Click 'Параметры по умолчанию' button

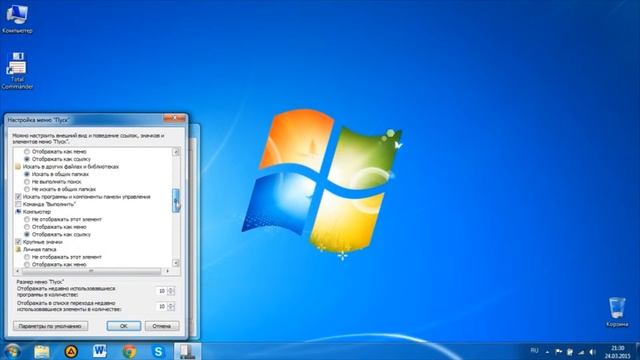(51, 326)
